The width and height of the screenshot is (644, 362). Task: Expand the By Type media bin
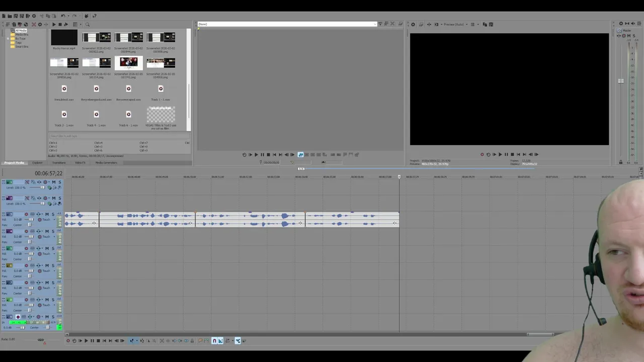coord(9,39)
